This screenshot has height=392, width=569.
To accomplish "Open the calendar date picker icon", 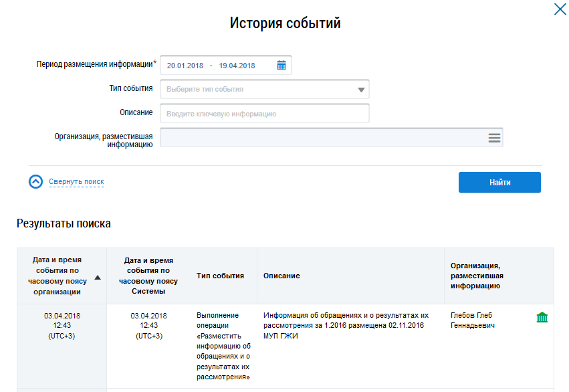I will tap(281, 65).
